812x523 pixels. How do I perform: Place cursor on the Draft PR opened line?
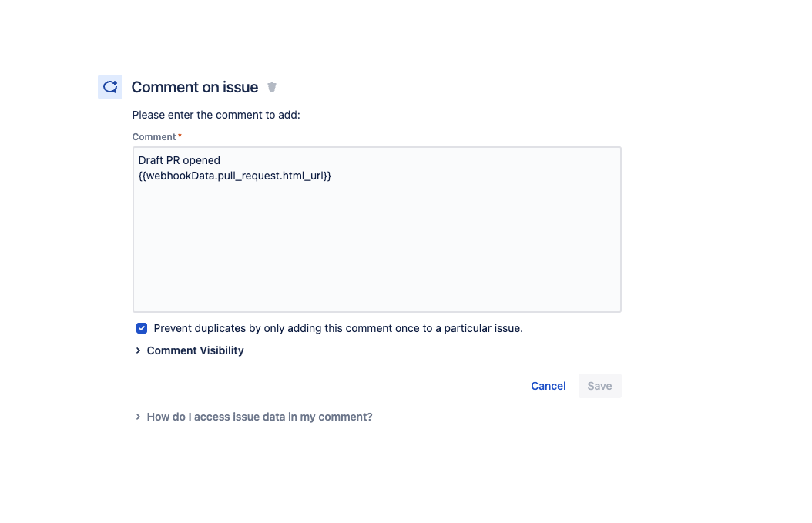[180, 160]
